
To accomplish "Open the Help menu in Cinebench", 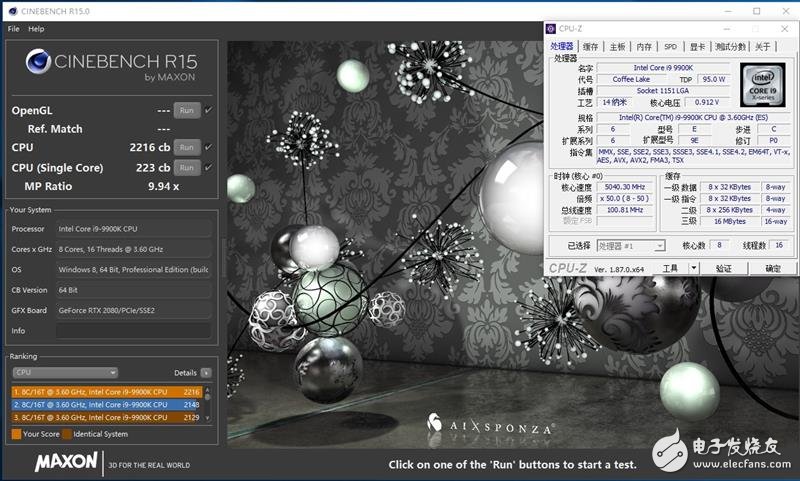I will (36, 29).
